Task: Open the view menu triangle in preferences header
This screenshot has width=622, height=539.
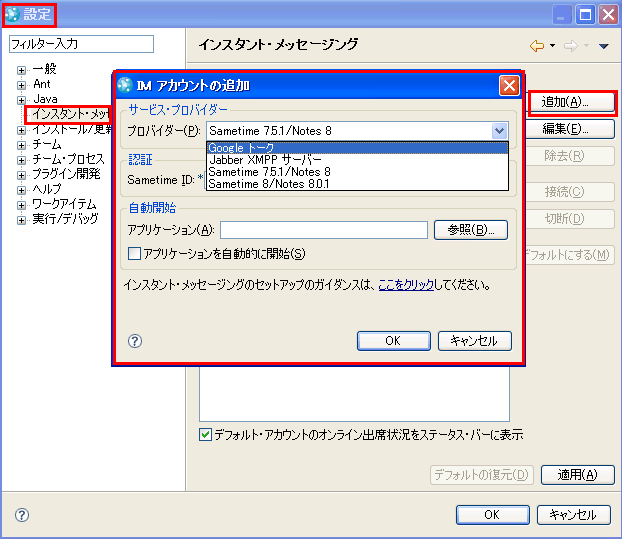Action: click(x=604, y=46)
